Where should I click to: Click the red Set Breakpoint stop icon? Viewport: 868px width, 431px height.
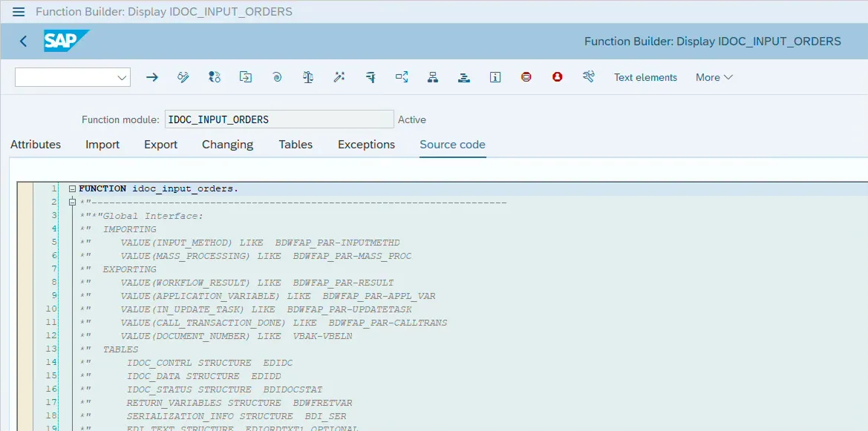tap(526, 77)
